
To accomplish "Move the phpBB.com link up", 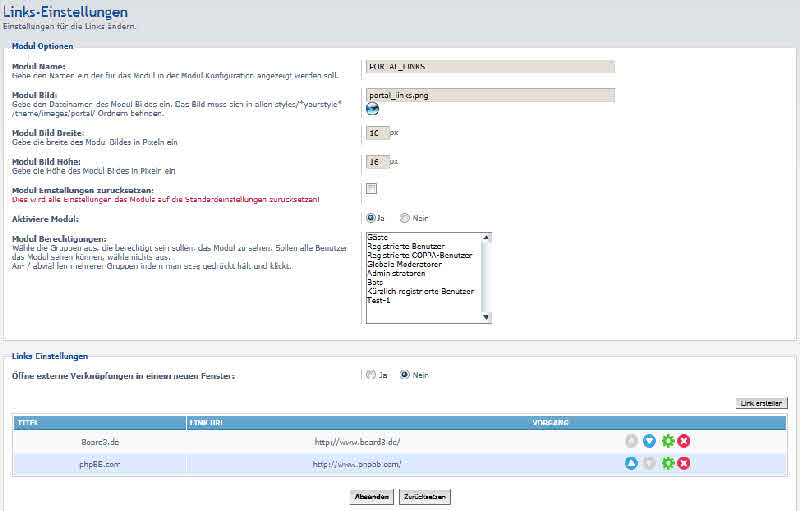I will click(631, 464).
